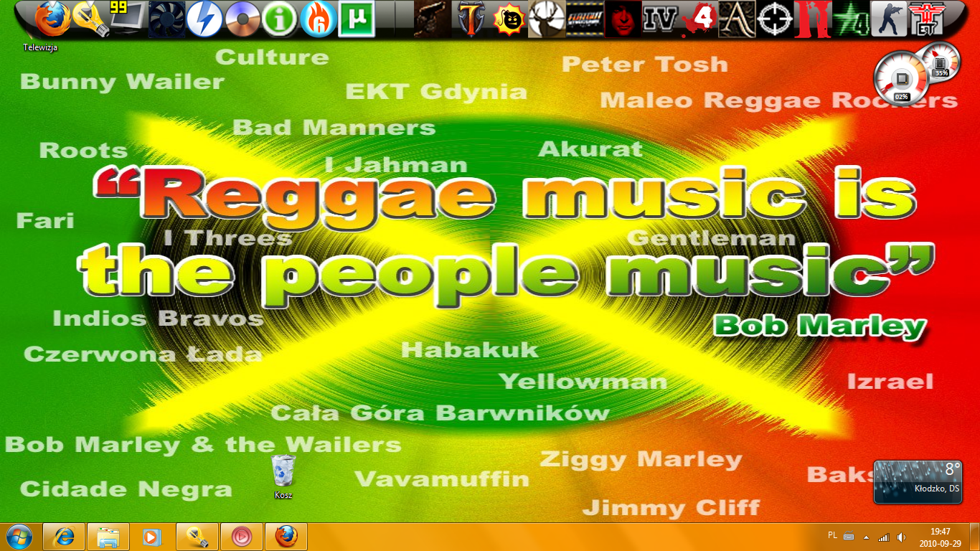This screenshot has width=980, height=551.
Task: Launch the flame number 6 burner icon
Action: 318,19
